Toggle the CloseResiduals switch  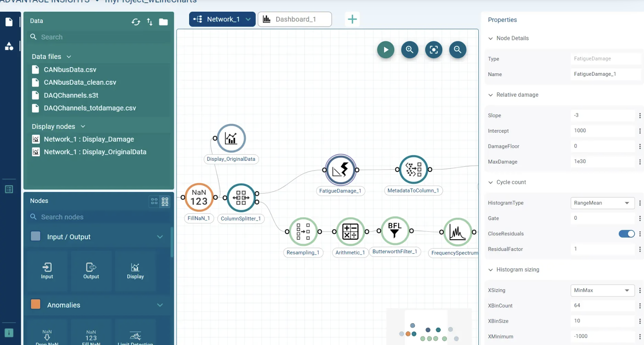click(x=626, y=234)
